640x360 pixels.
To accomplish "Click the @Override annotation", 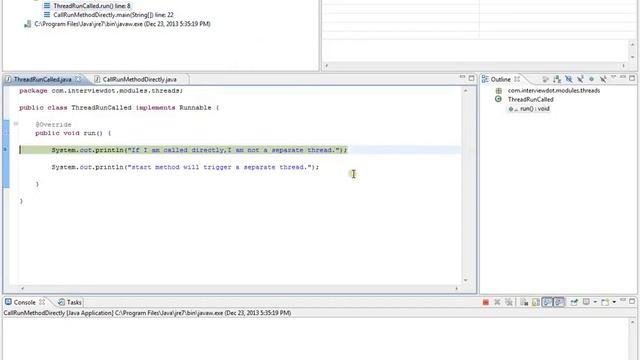I will [x=53, y=124].
